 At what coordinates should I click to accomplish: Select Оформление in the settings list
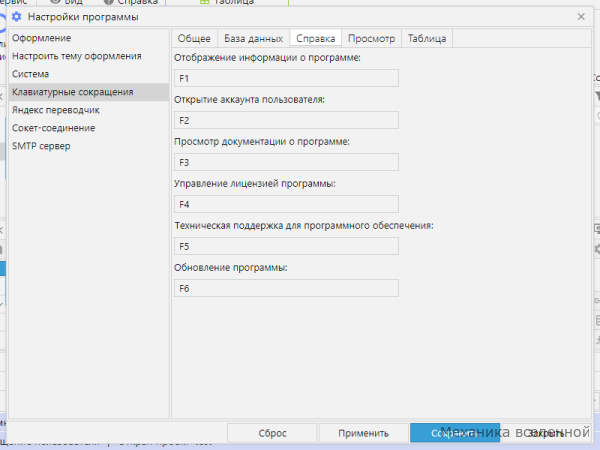coord(88,38)
